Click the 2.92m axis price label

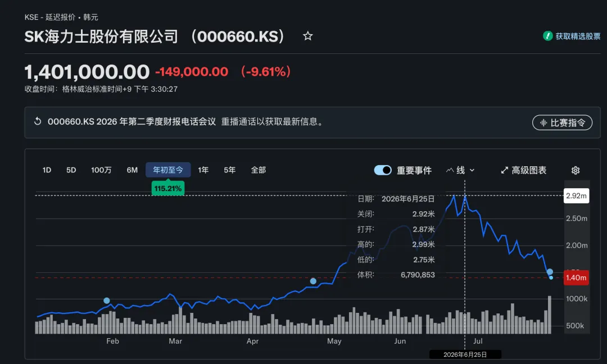pyautogui.click(x=576, y=195)
